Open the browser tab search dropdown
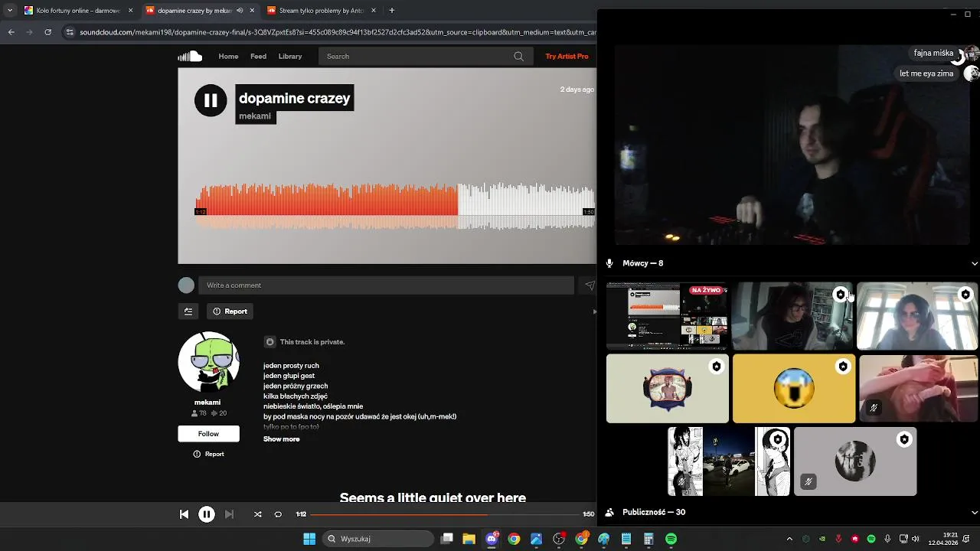The height and width of the screenshot is (551, 980). click(x=9, y=11)
